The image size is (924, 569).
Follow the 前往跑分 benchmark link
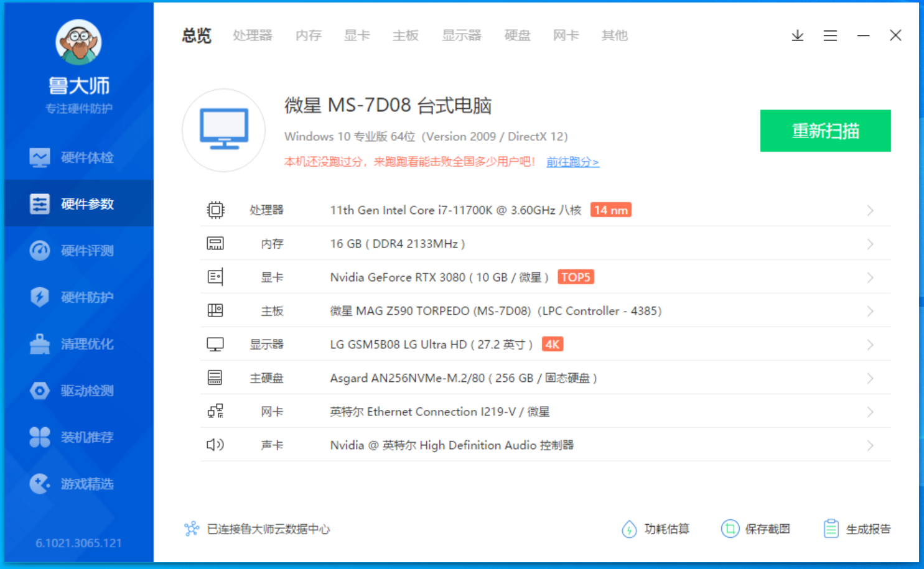click(x=572, y=162)
